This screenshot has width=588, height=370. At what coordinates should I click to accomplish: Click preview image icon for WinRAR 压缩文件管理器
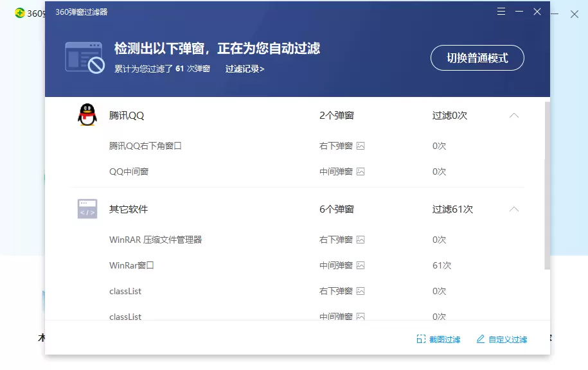[361, 240]
